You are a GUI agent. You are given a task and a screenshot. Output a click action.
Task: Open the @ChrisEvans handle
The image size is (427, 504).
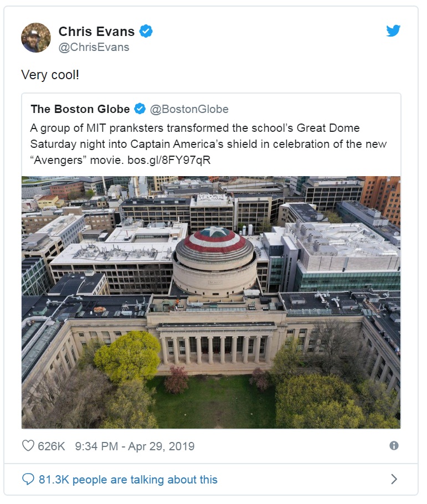click(94, 47)
